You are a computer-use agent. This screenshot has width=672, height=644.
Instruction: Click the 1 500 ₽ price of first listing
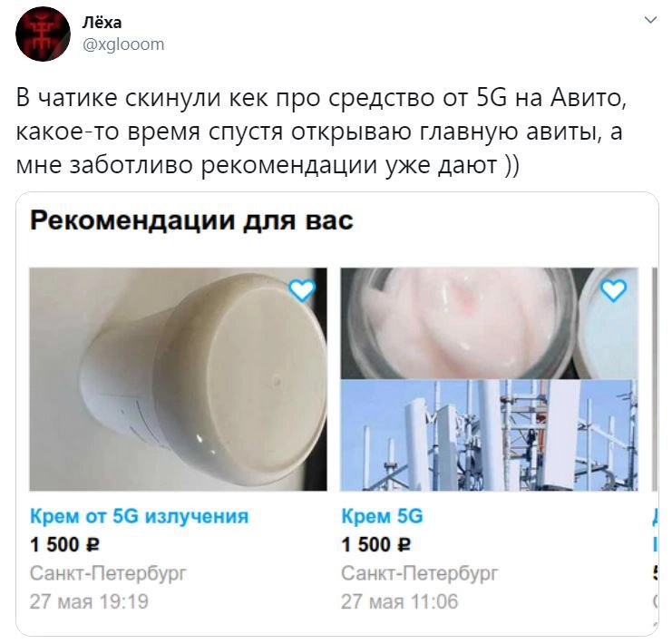64,545
